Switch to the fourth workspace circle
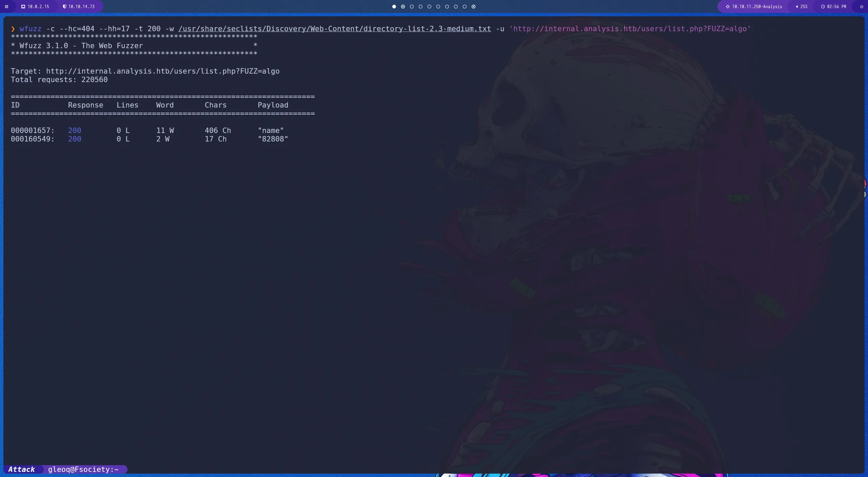Screen dimensions: 868x477 tap(420, 6)
